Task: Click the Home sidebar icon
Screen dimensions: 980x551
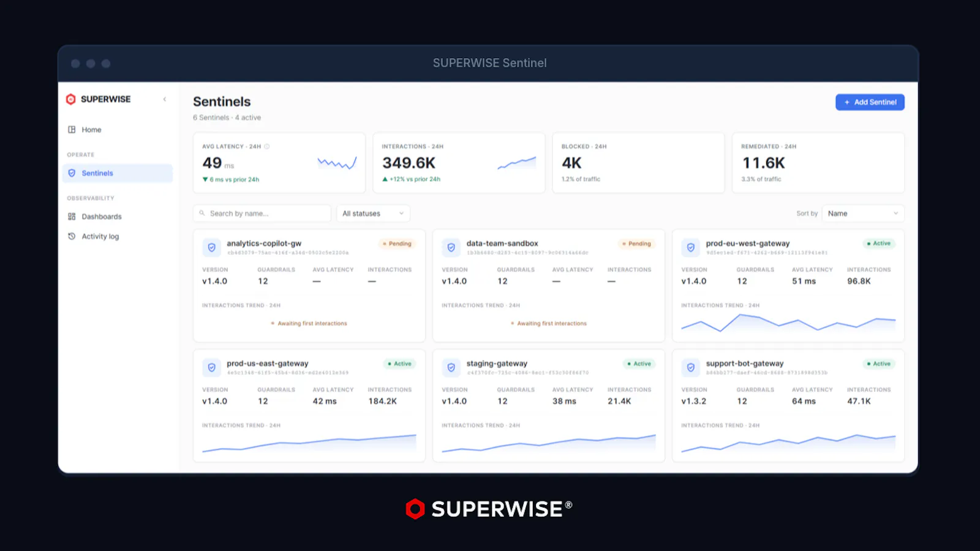Action: [x=72, y=130]
